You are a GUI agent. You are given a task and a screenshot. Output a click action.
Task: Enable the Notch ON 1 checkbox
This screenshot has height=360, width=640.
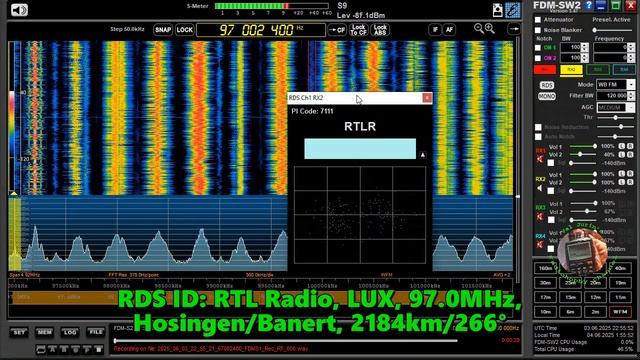click(x=538, y=48)
